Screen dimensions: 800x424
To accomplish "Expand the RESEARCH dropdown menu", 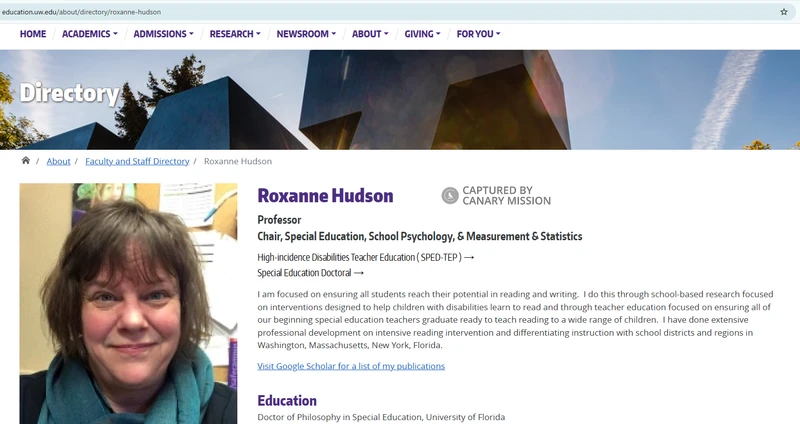I will tap(235, 34).
